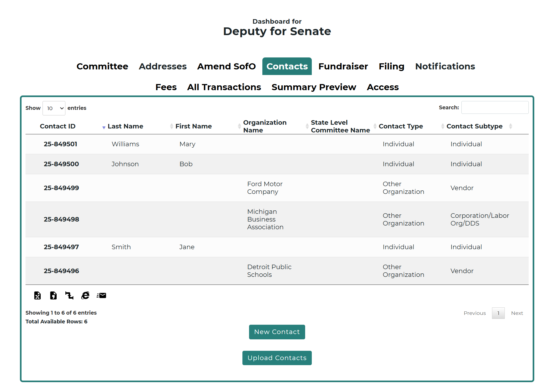Open contact ID 25-849499
The image size is (555, 392).
point(61,188)
